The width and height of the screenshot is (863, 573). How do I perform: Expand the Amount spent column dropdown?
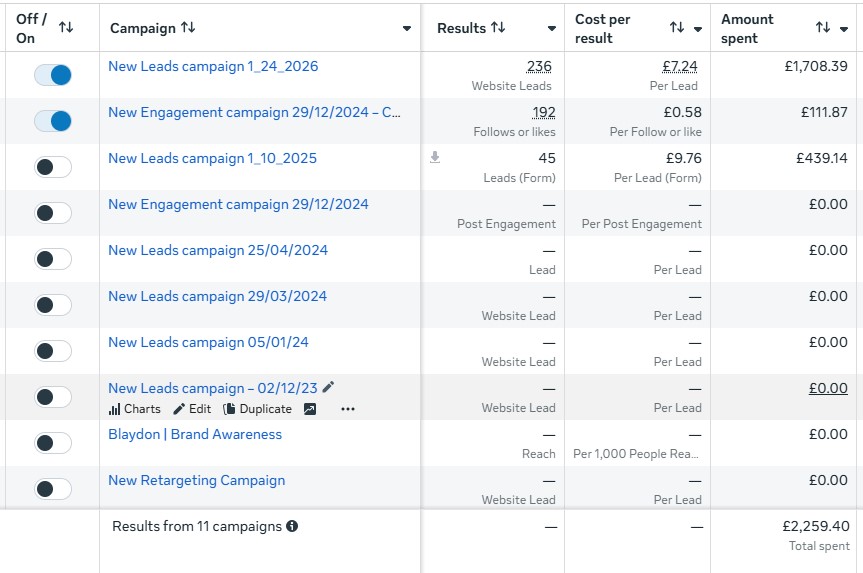pos(844,29)
